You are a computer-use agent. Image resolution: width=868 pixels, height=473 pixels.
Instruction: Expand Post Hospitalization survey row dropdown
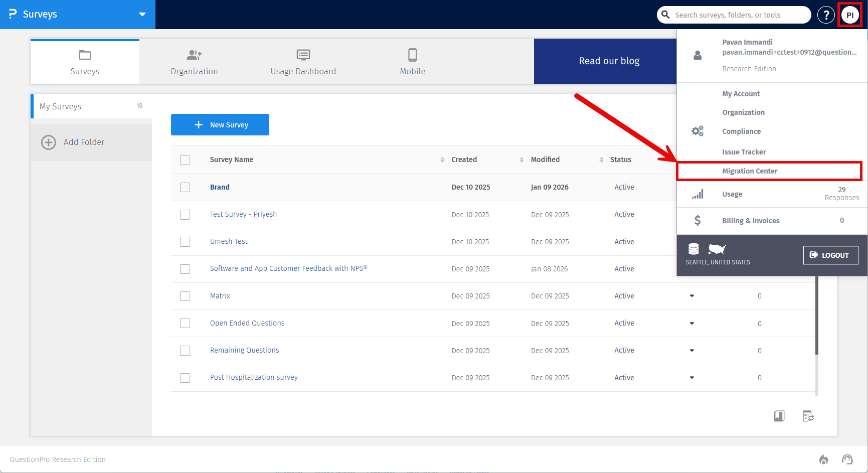click(691, 378)
